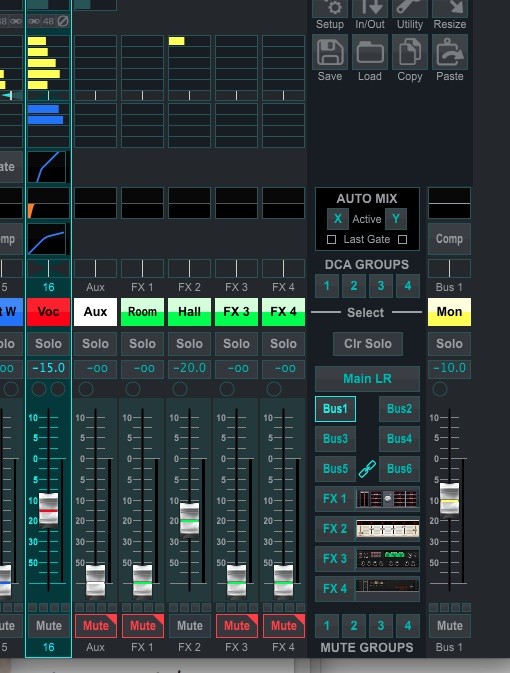Screen dimensions: 510x673
Task: Select the Bus3 send layer
Action: [335, 439]
